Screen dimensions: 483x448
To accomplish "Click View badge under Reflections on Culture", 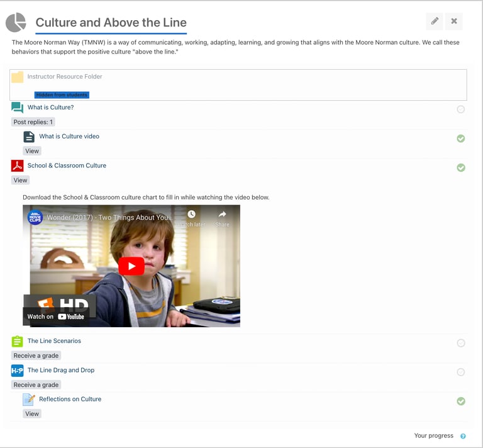I will (32, 414).
